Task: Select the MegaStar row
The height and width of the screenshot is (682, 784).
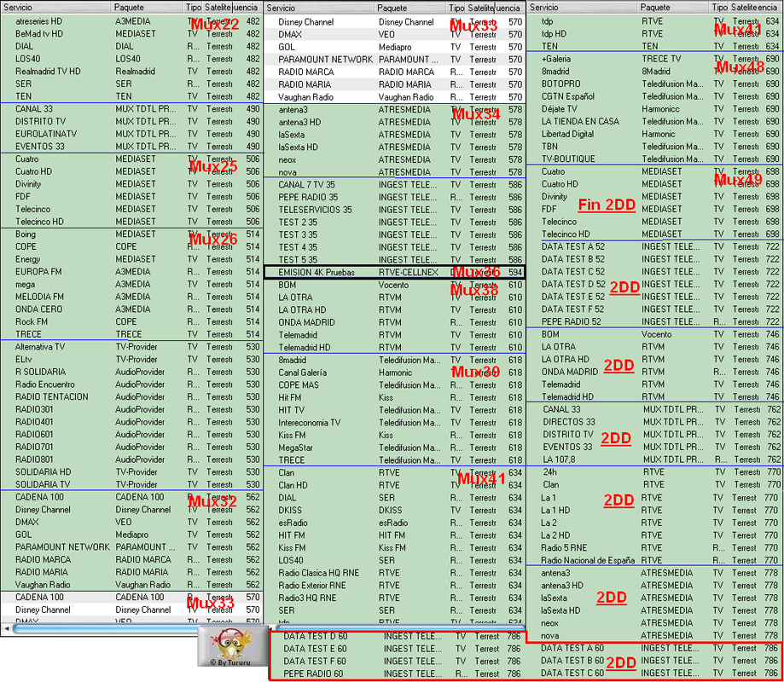Action: (394, 448)
